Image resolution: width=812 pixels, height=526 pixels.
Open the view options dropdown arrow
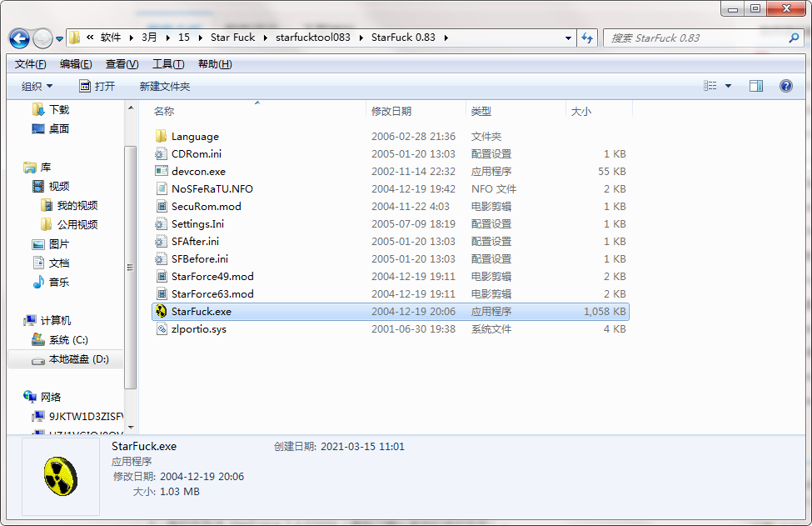click(x=728, y=86)
